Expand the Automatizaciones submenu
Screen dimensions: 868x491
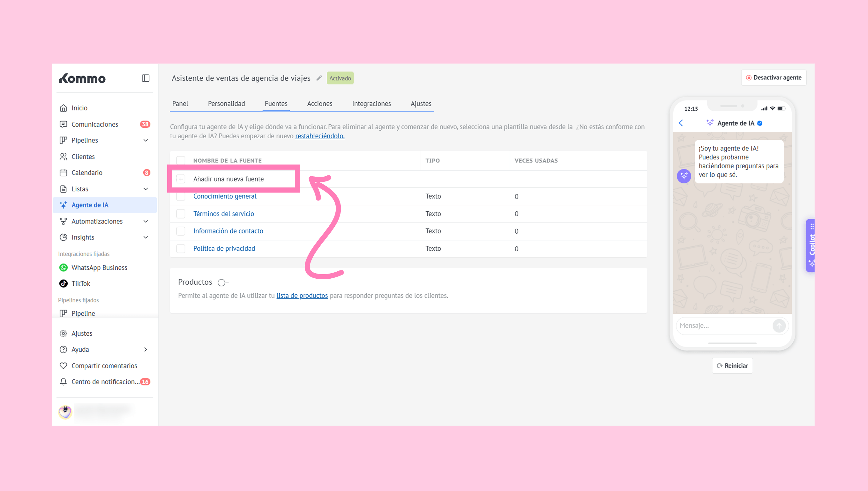(146, 221)
